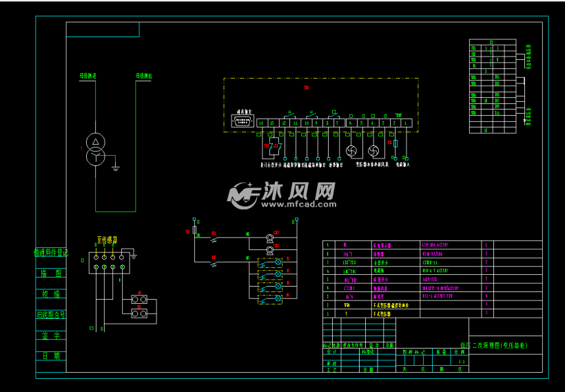565x392 pixels.
Task: Click the relay contact above terminals 12 and 11
Action: 289,116
